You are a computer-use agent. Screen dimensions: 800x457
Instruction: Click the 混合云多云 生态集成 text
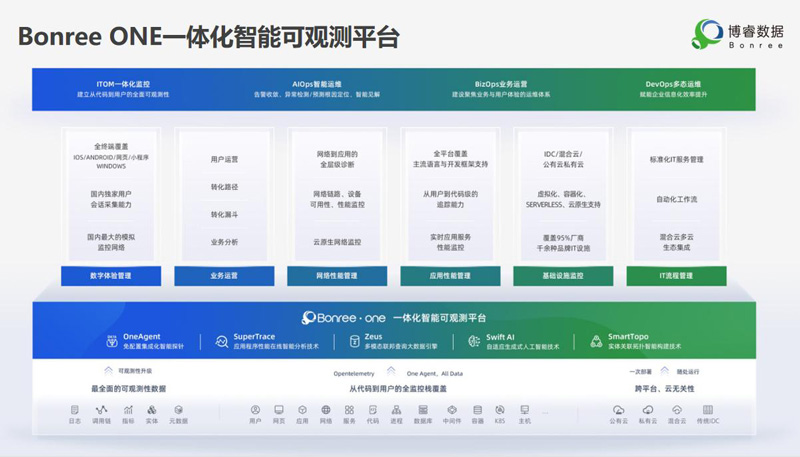677,242
